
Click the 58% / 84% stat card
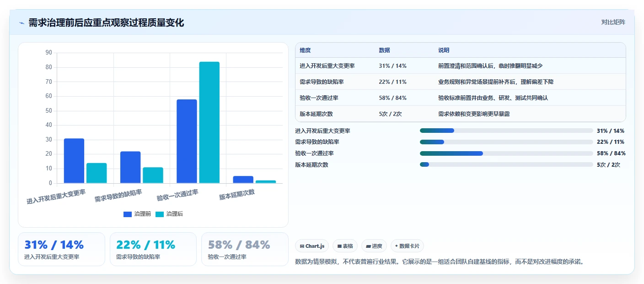click(x=245, y=249)
